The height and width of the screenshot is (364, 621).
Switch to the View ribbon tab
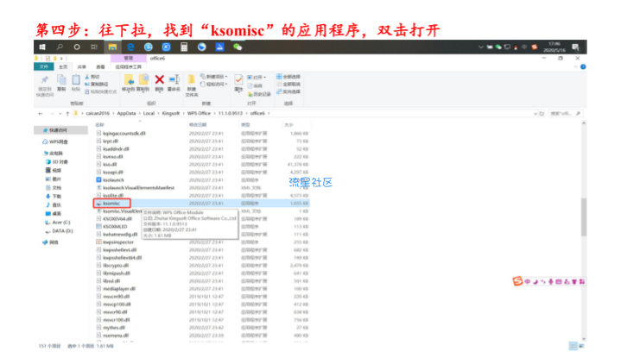click(x=100, y=67)
